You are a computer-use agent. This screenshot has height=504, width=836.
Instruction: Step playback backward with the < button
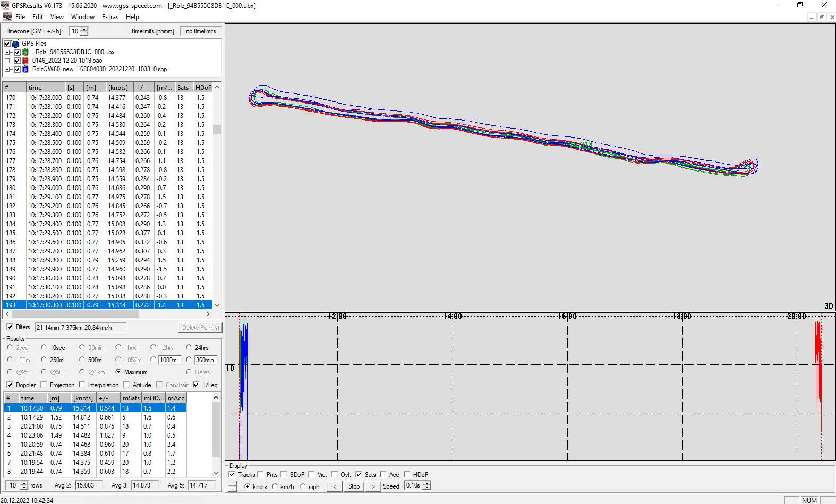pyautogui.click(x=334, y=486)
